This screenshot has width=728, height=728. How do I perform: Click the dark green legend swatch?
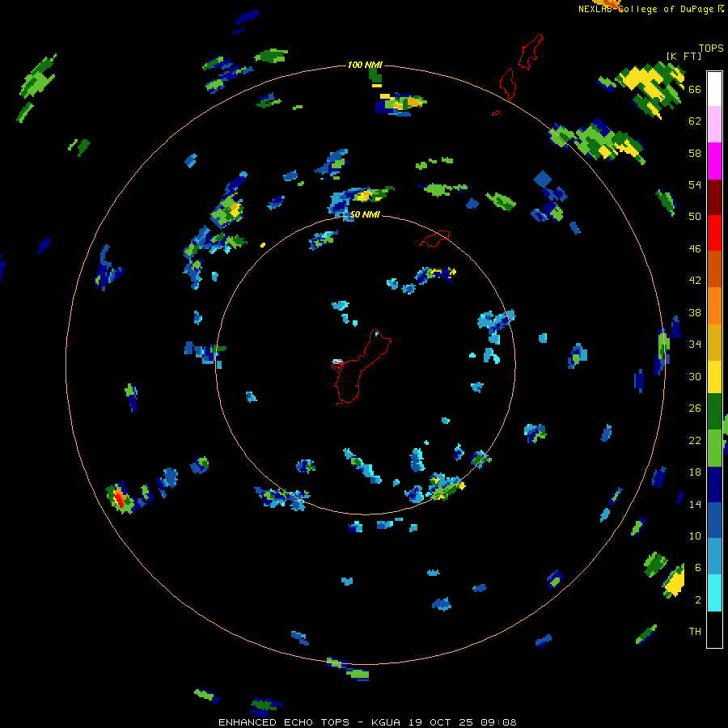714,412
